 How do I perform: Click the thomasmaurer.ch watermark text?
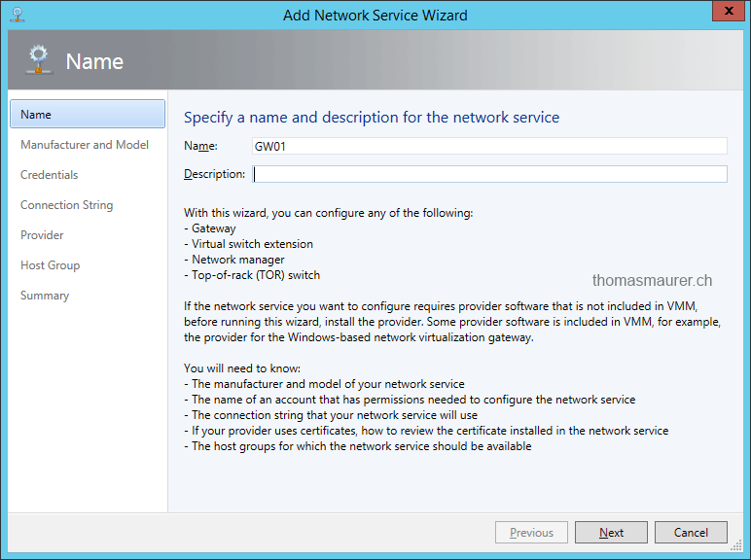point(652,281)
